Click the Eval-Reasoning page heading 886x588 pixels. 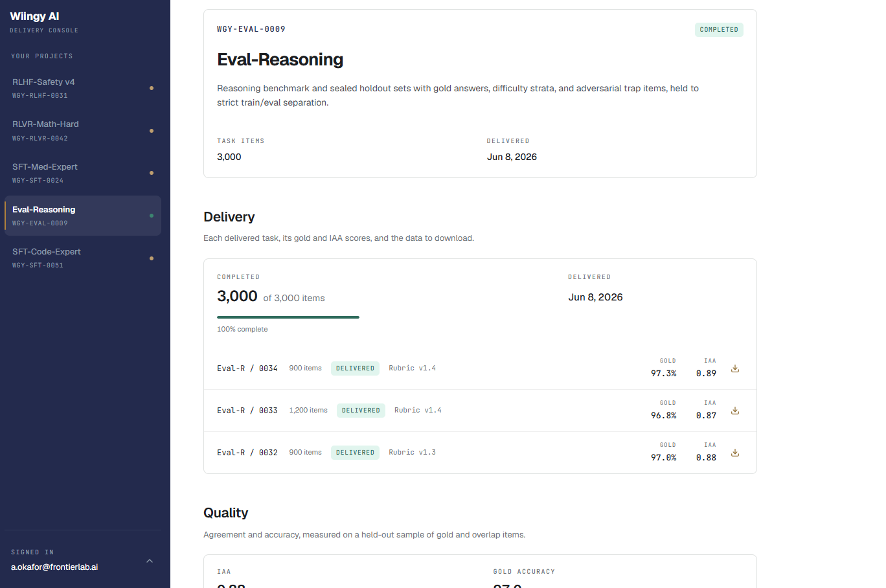click(x=280, y=60)
